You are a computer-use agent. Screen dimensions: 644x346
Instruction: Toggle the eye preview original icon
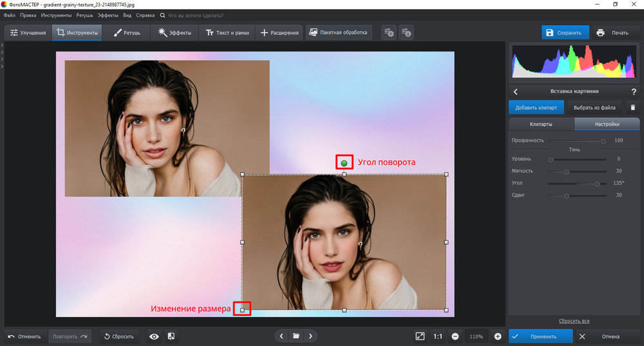tap(154, 336)
